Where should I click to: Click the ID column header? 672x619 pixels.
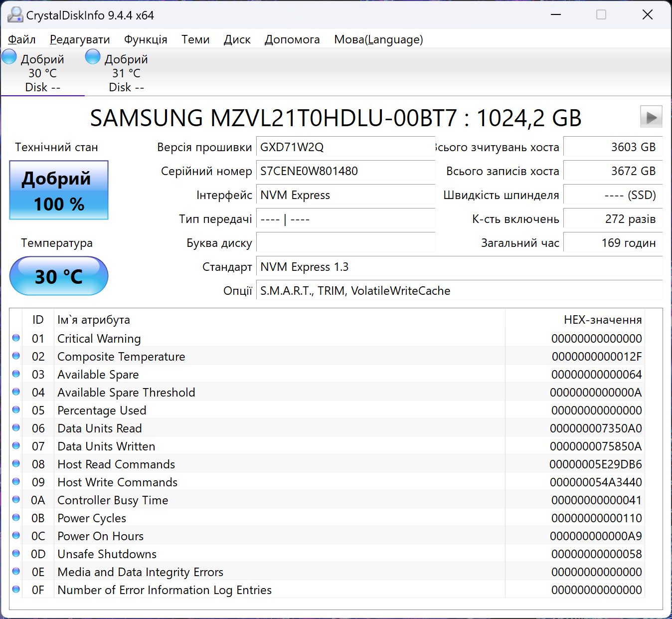[x=38, y=320]
